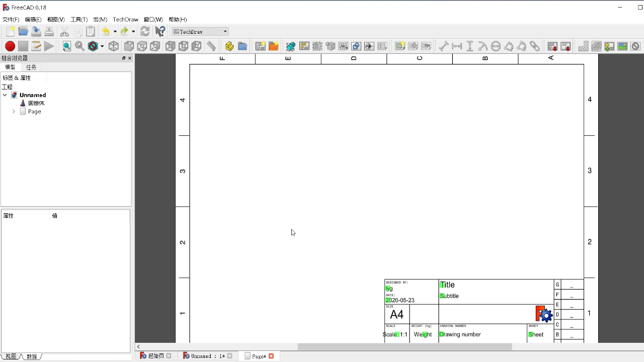Start macro recording with red circle
This screenshot has width=644, height=362.
10,46
